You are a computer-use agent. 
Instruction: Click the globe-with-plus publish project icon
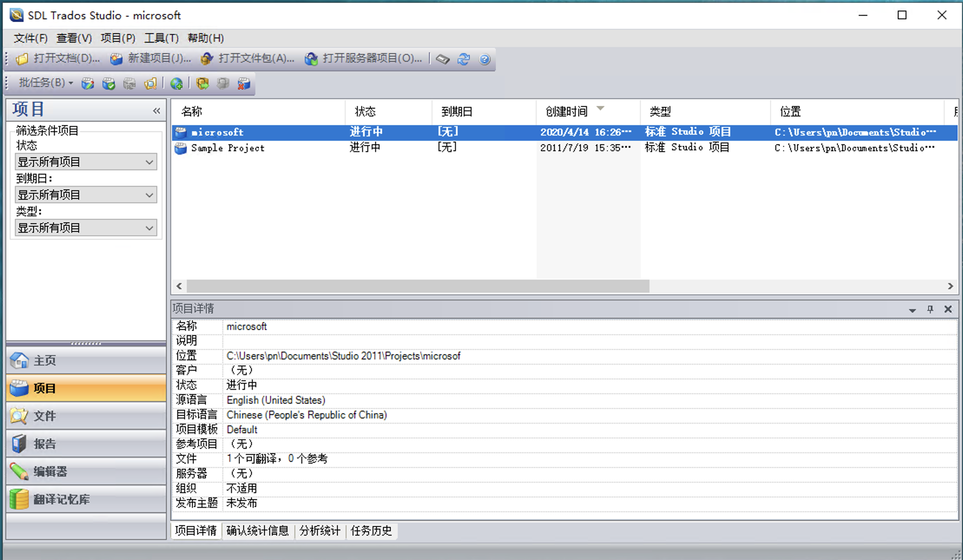tap(176, 83)
